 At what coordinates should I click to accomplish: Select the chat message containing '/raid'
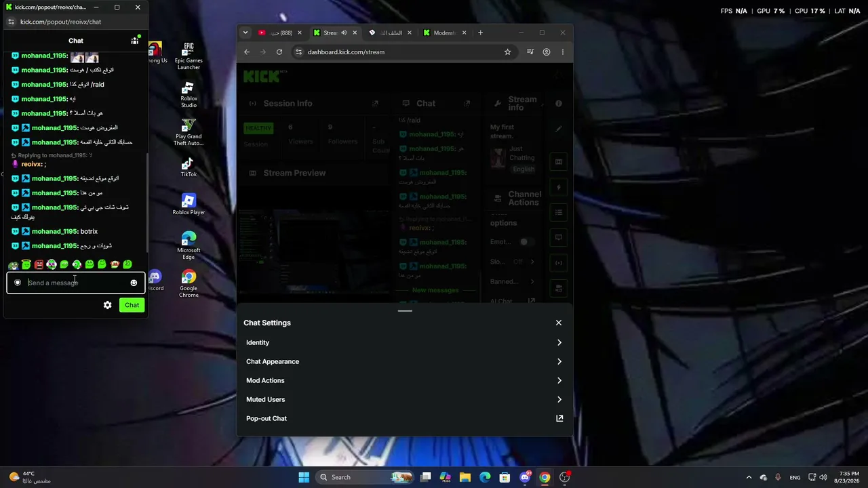coord(58,85)
